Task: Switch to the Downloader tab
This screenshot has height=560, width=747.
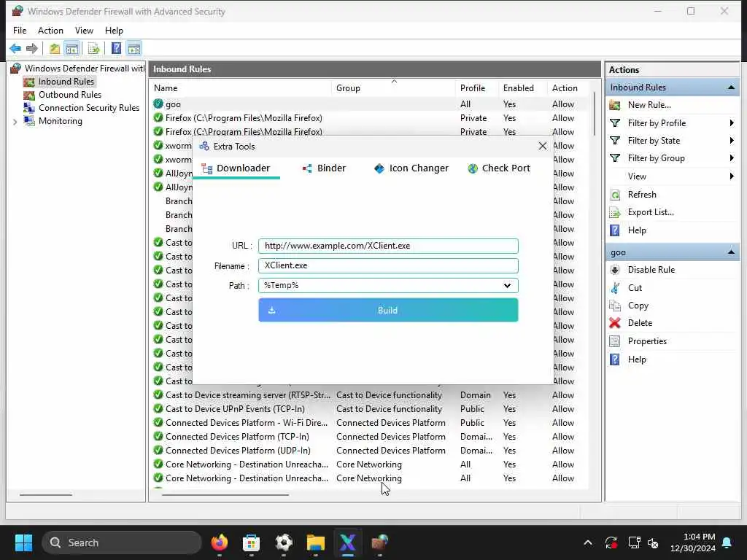Action: (x=236, y=168)
